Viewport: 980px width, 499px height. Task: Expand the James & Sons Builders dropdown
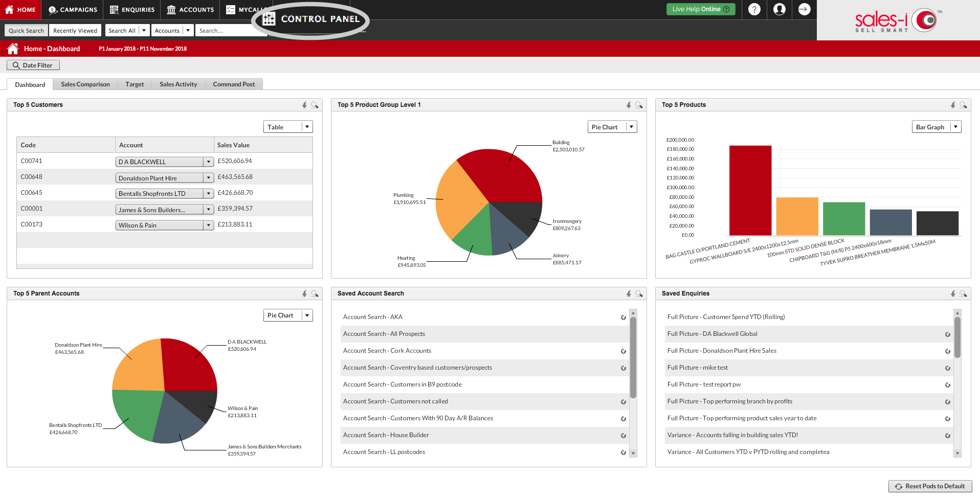(208, 210)
